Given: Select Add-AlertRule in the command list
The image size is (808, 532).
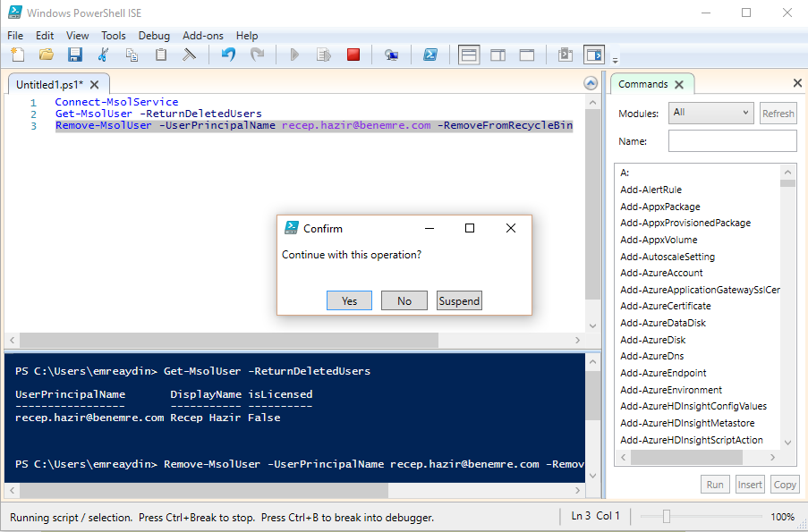Looking at the screenshot, I should coord(651,190).
